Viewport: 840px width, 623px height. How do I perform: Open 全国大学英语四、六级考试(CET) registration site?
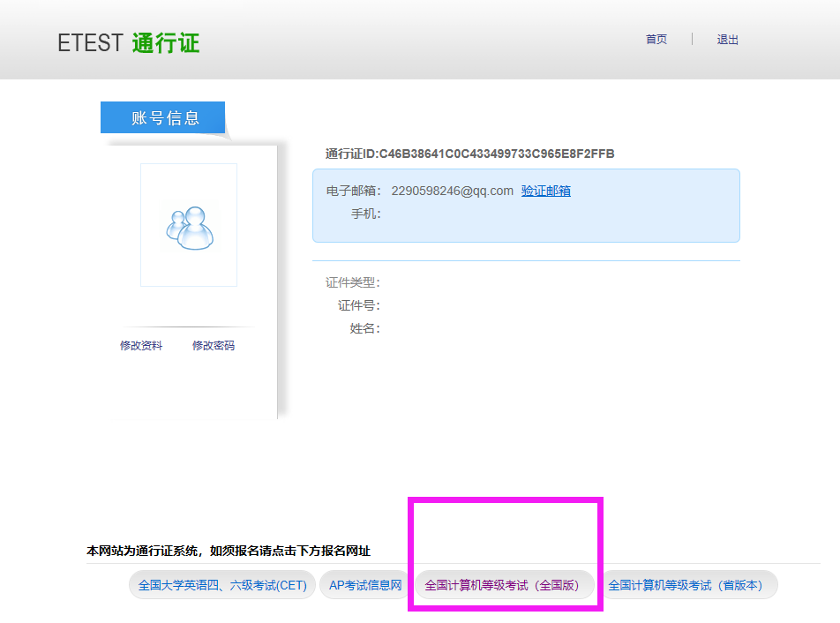point(222,585)
